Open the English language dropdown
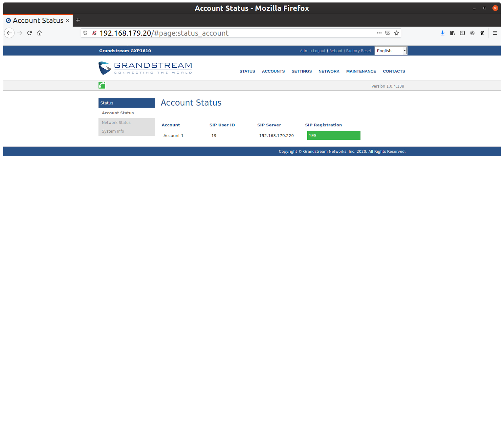 click(391, 51)
